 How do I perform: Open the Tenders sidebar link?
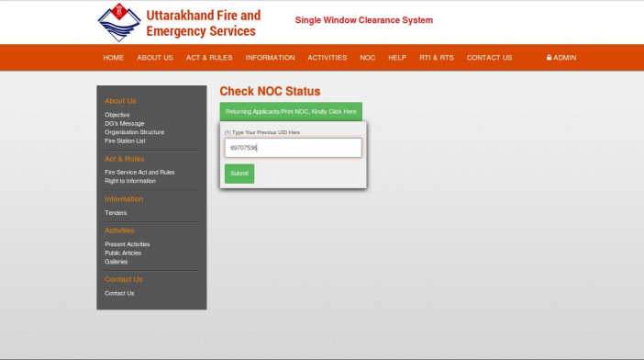(116, 212)
